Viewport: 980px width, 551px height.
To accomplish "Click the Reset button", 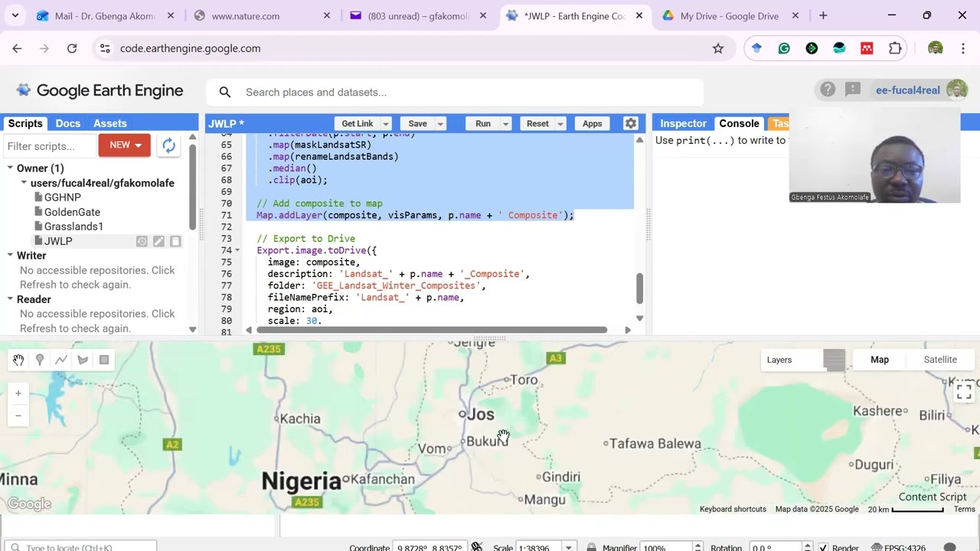I will 537,124.
